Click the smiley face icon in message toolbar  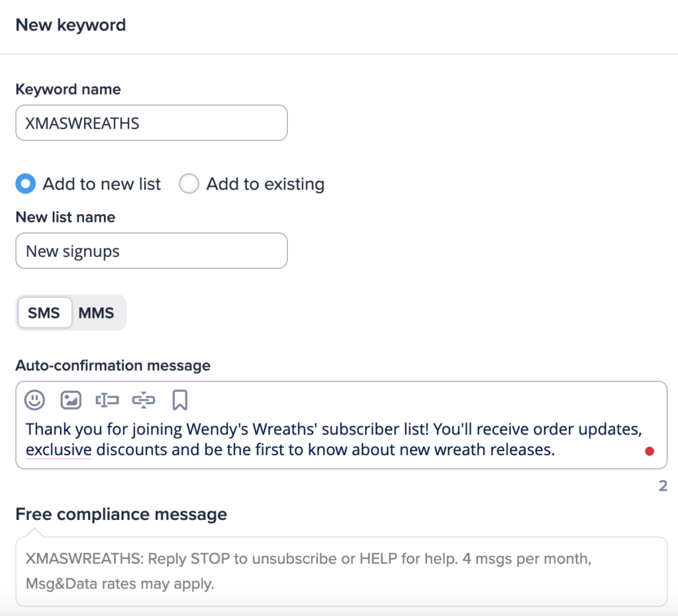pyautogui.click(x=34, y=400)
